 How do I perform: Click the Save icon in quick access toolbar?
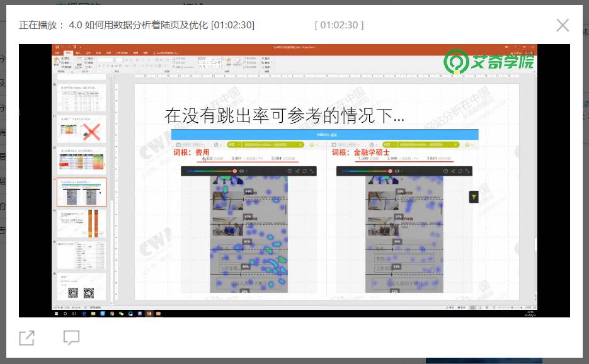coord(57,47)
